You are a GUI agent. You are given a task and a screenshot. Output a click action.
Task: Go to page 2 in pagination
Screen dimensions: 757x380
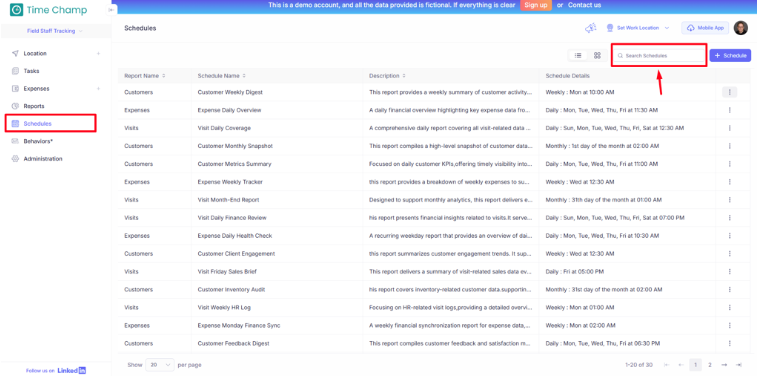pos(710,365)
